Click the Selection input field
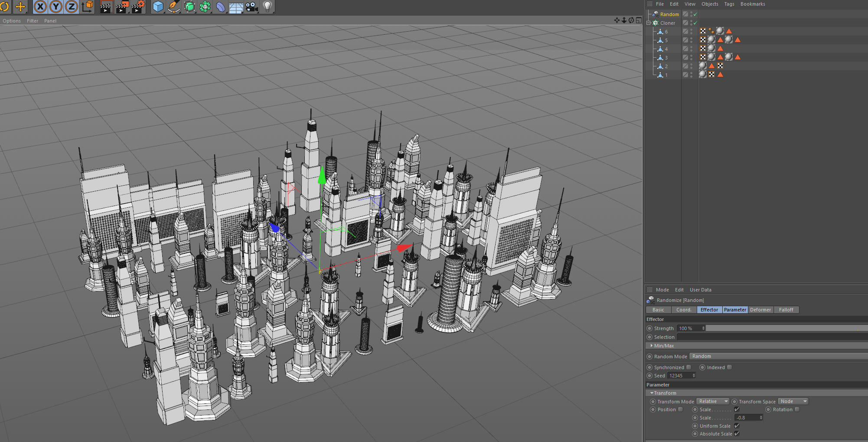This screenshot has width=868, height=442. click(772, 337)
